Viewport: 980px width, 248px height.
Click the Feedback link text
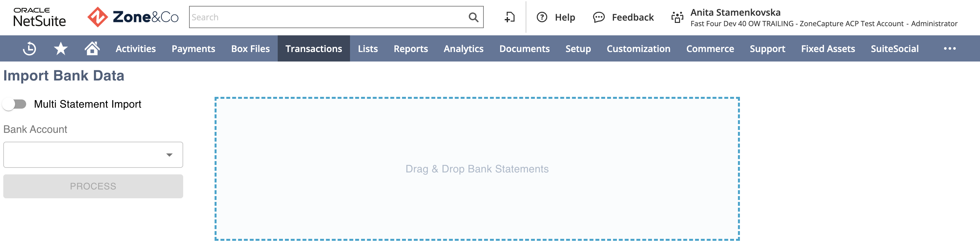tap(632, 17)
